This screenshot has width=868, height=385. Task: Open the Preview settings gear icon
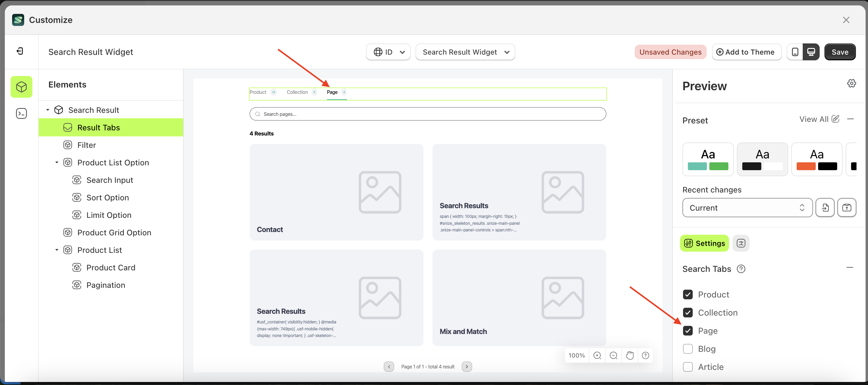(x=851, y=83)
